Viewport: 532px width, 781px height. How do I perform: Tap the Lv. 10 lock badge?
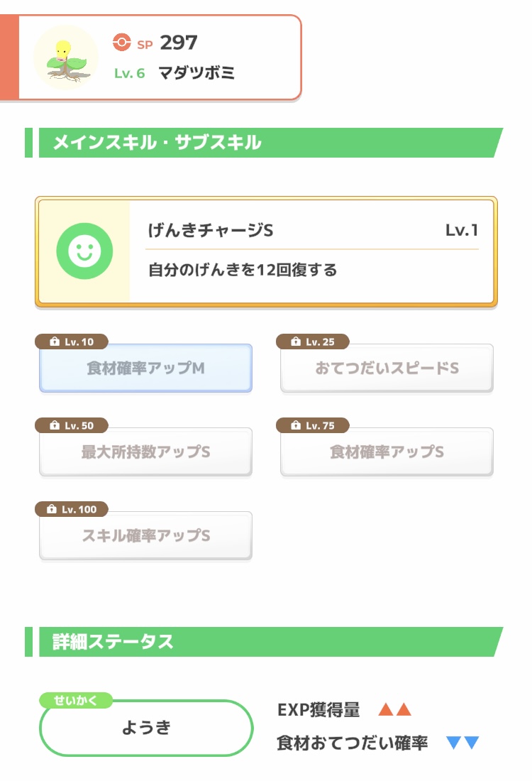(x=72, y=342)
